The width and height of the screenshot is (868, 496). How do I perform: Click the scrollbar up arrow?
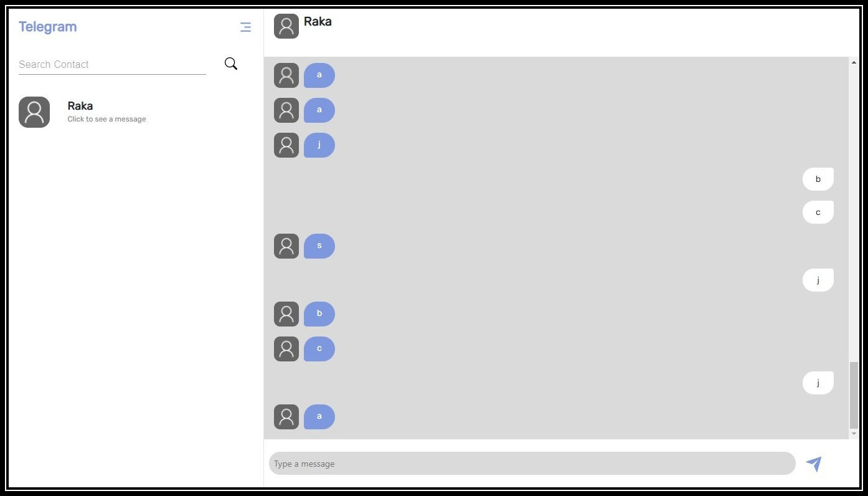[854, 62]
